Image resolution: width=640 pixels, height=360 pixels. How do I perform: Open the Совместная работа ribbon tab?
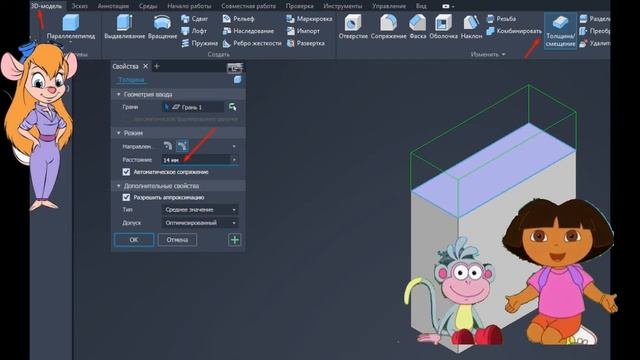point(248,6)
